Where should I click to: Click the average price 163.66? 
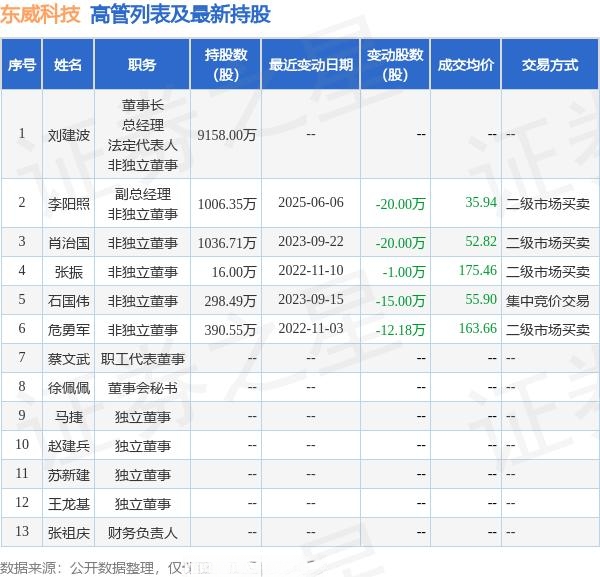pos(478,328)
